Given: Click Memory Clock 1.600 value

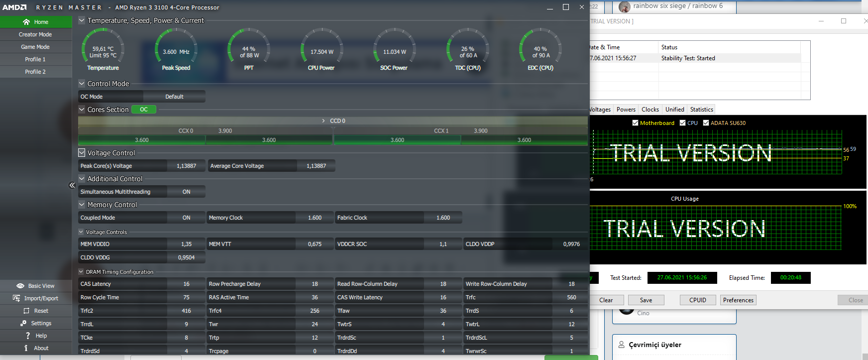Looking at the screenshot, I should point(315,218).
